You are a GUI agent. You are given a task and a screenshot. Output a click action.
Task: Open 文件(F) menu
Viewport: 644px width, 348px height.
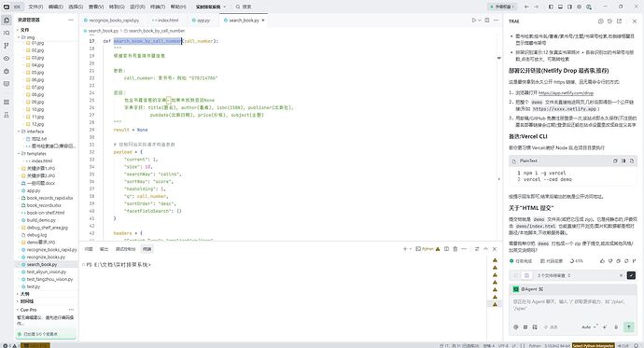35,7
